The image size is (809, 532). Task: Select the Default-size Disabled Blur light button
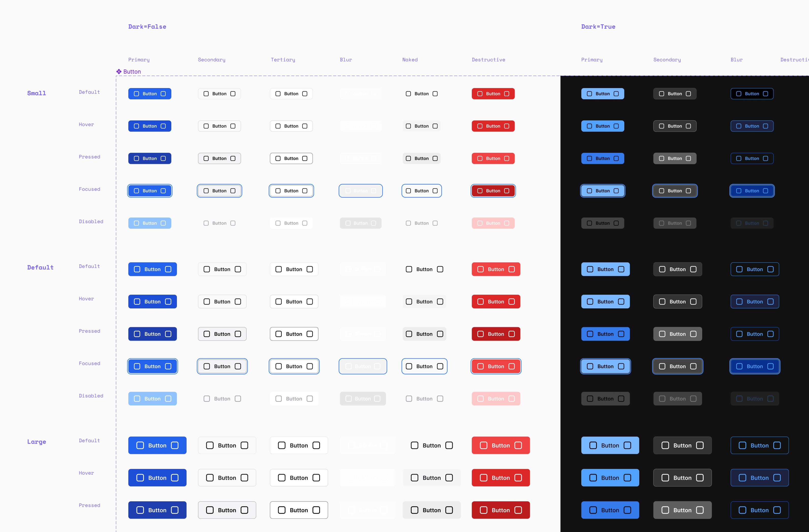point(363,398)
